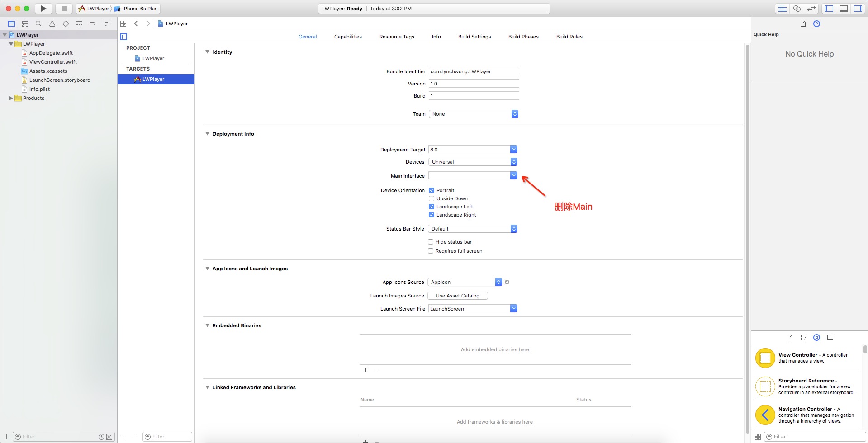Open the App Icons Source dropdown

[x=465, y=282]
